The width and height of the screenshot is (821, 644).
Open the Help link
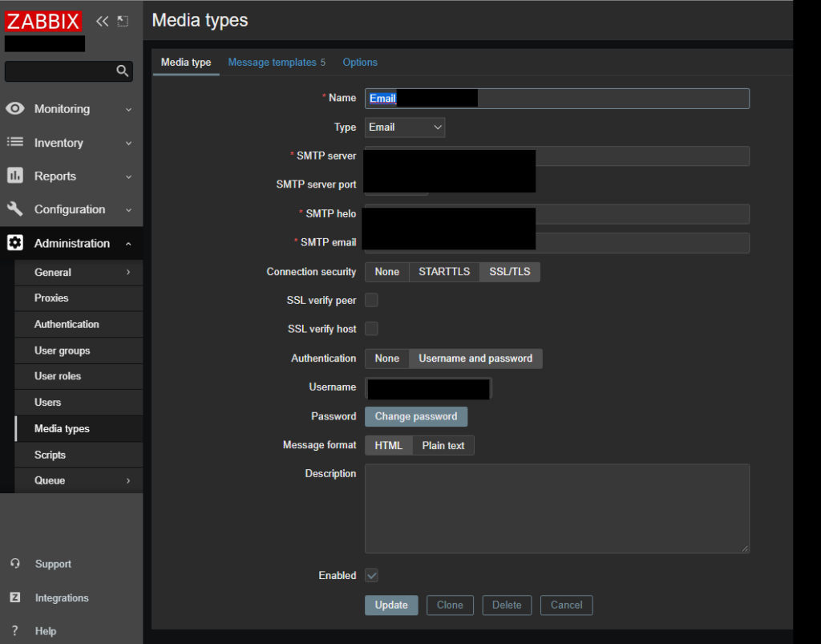pyautogui.click(x=46, y=631)
